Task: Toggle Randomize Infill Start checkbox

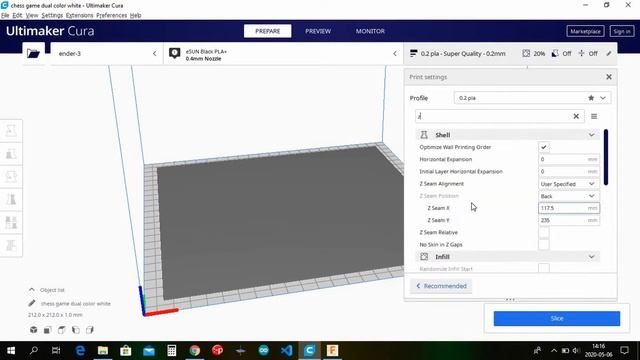Action: click(544, 268)
